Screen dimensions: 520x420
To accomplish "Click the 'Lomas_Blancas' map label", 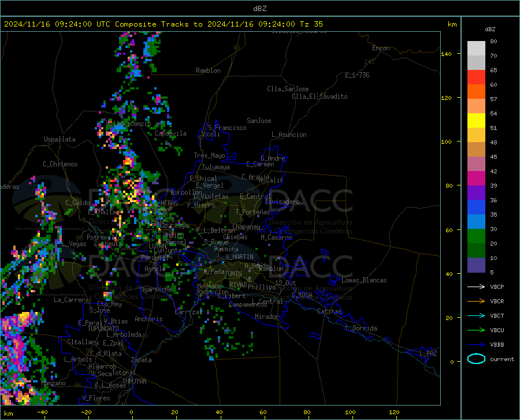I will (364, 280).
